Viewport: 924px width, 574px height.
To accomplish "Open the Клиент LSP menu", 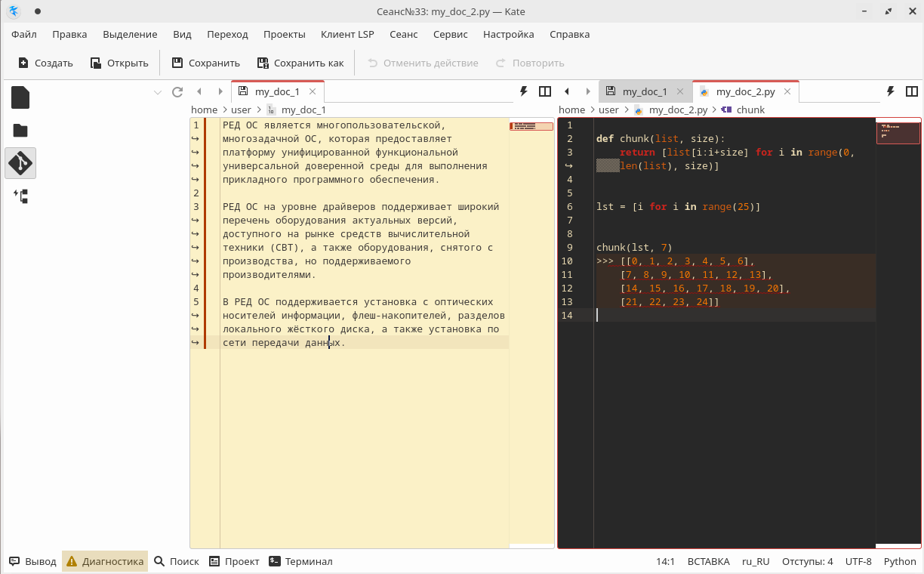I will [347, 34].
